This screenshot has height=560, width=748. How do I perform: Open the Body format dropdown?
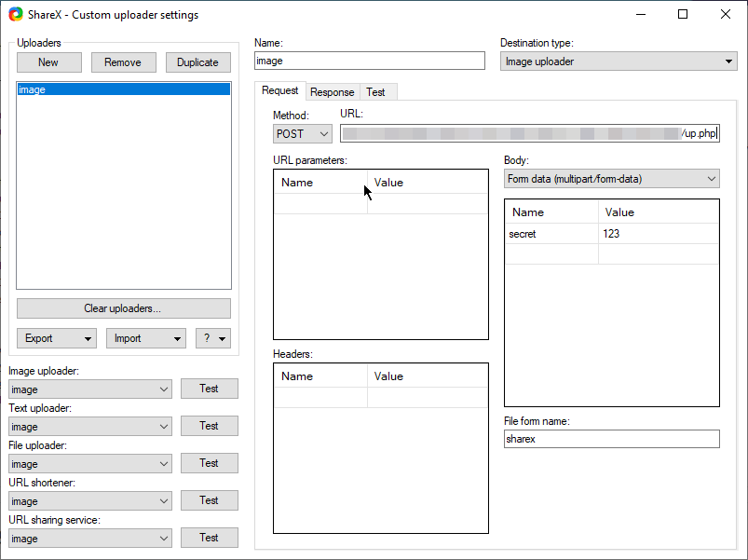click(x=612, y=178)
